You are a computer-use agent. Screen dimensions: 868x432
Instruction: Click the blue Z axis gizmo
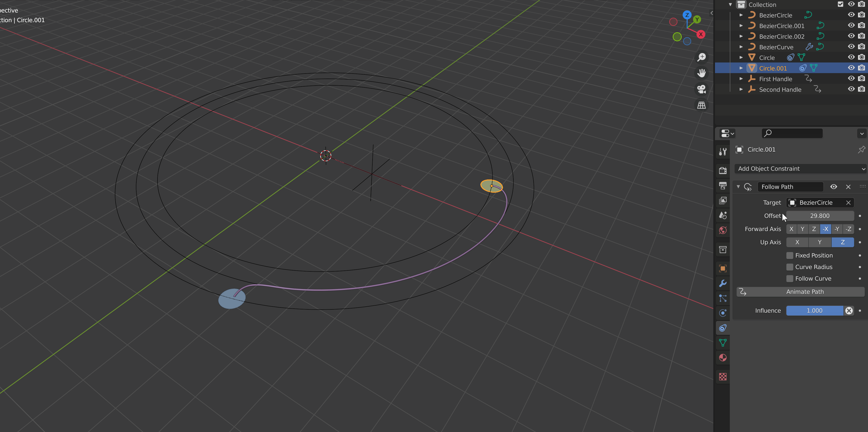(687, 15)
